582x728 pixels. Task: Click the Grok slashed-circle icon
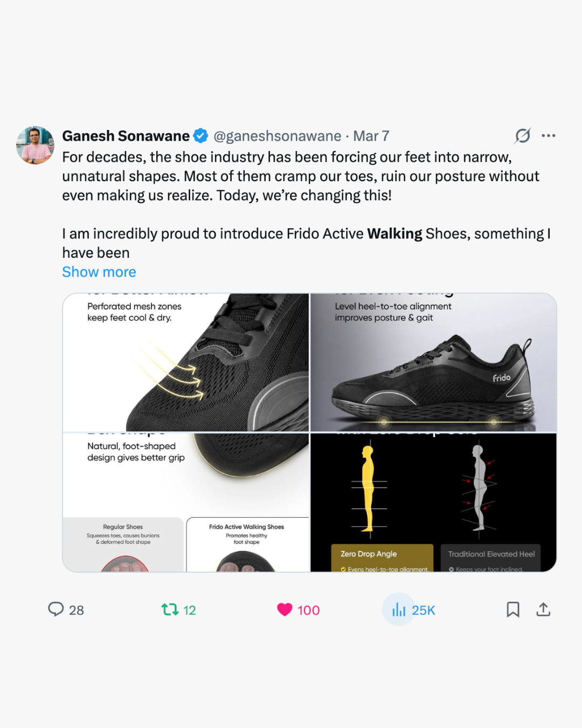click(523, 135)
